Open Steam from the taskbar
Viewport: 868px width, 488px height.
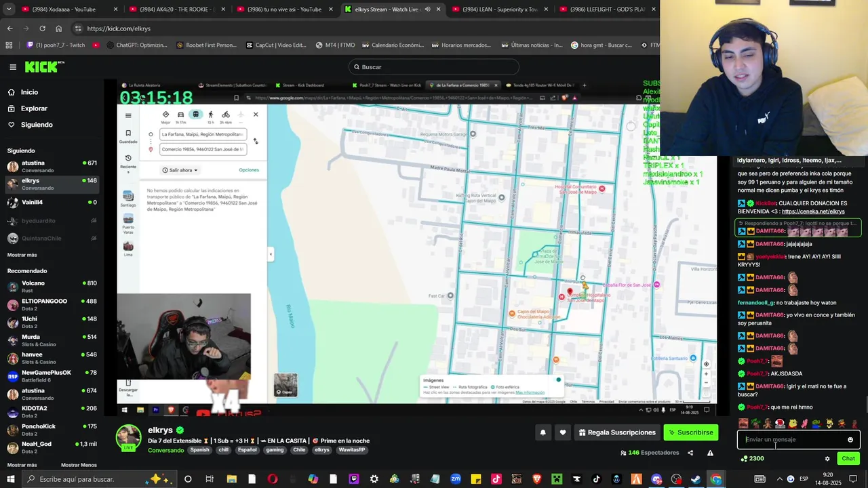(x=696, y=479)
